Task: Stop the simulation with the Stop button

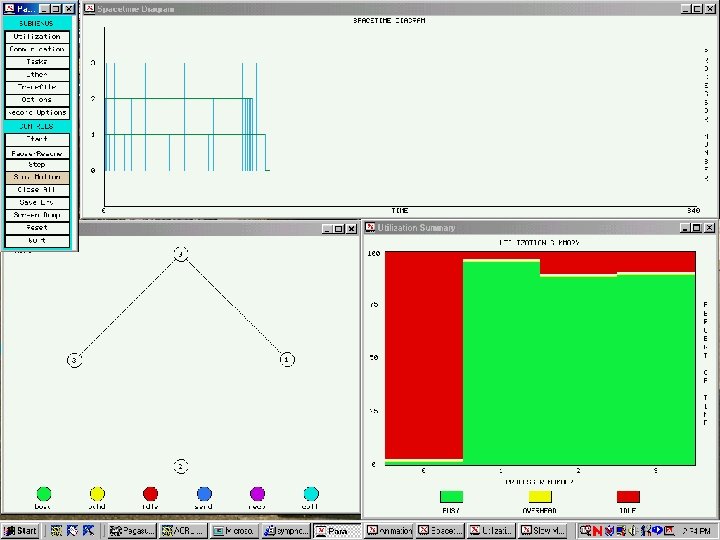Action: [37, 165]
